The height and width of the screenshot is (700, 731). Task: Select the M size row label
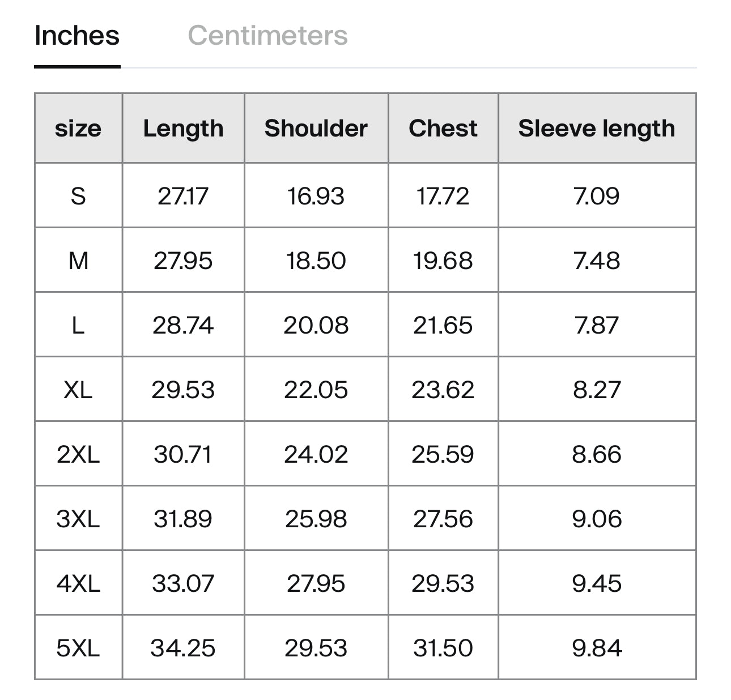tap(78, 261)
